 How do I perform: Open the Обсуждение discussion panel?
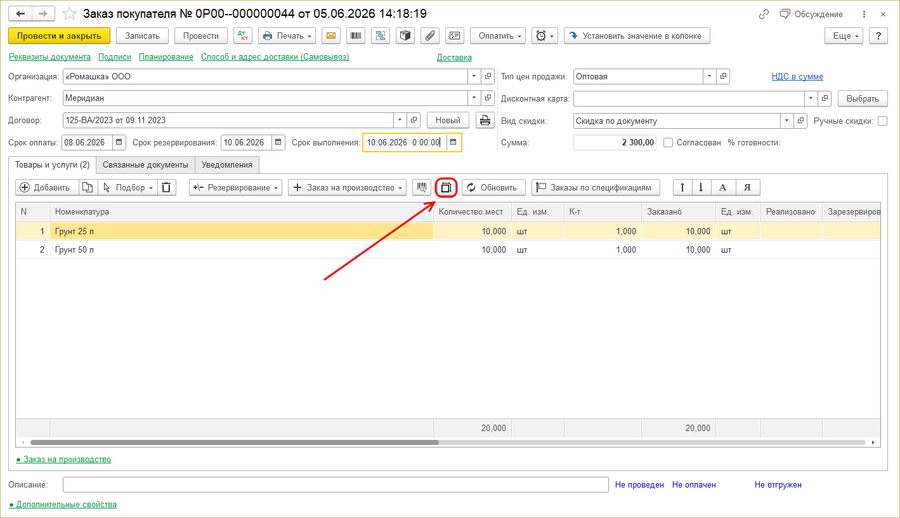coord(811,14)
